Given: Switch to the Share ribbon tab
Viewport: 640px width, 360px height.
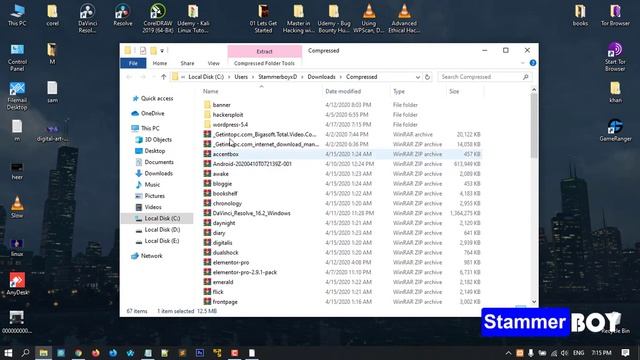Looking at the screenshot, I should click(187, 63).
